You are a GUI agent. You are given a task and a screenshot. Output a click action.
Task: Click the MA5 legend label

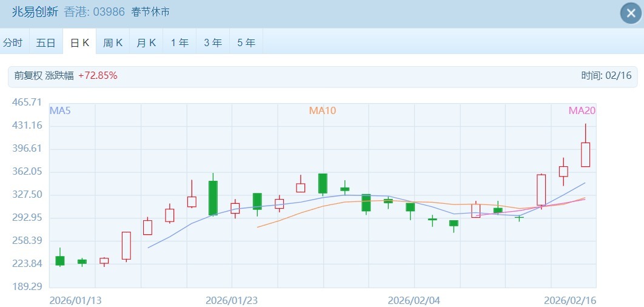point(60,110)
